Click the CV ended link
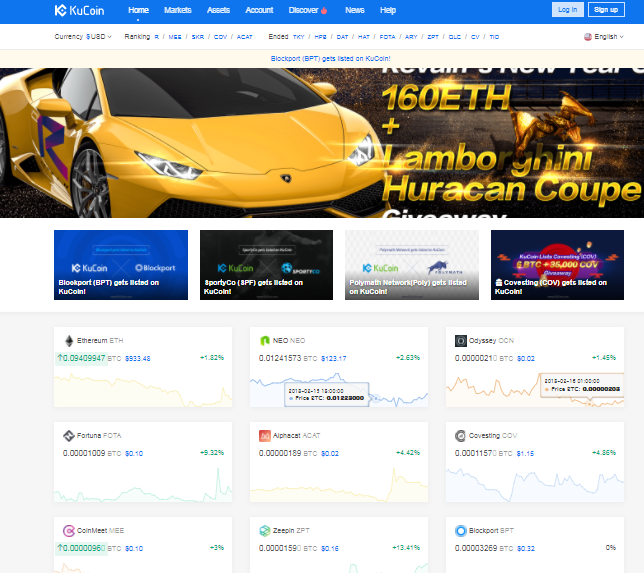The image size is (644, 573). click(475, 37)
